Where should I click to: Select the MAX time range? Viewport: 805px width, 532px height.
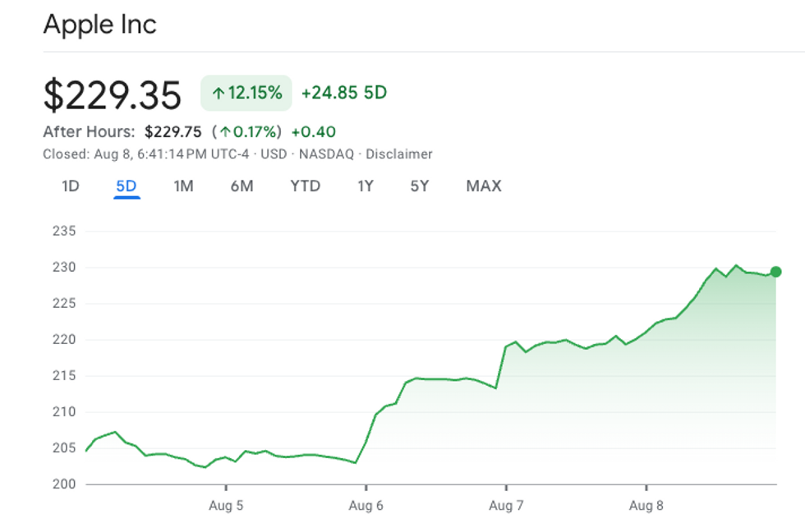coord(484,186)
